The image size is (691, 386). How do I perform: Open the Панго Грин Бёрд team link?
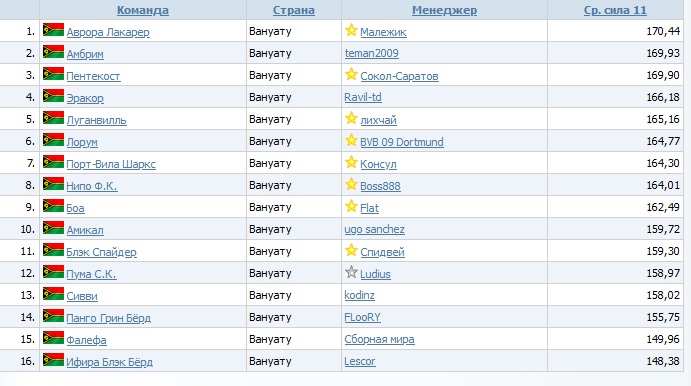pyautogui.click(x=108, y=318)
